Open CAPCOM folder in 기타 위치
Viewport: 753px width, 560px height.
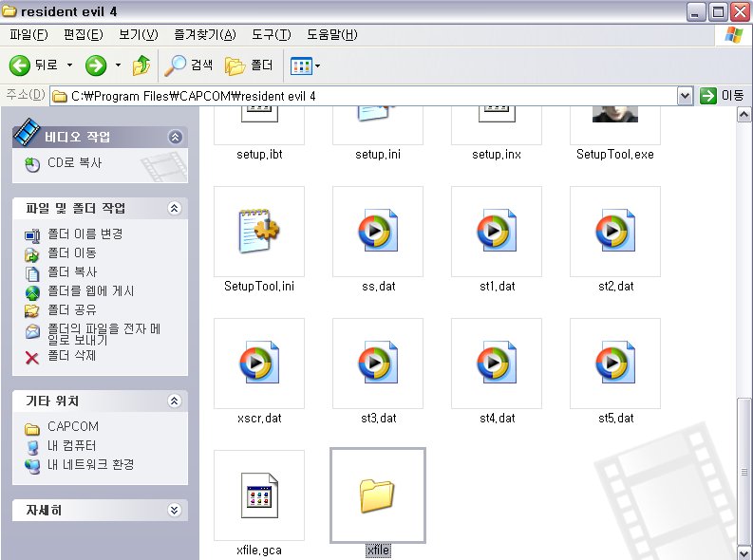pyautogui.click(x=73, y=426)
